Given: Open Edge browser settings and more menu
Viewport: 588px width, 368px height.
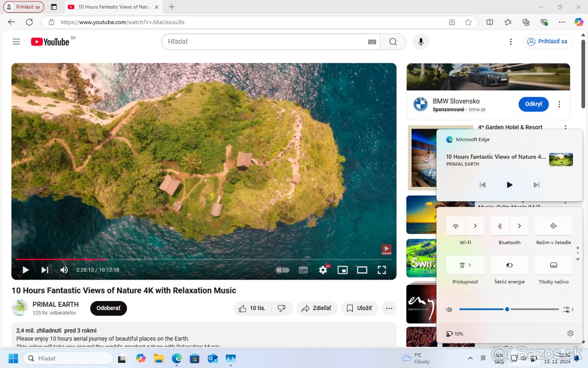Looking at the screenshot, I should (x=562, y=22).
